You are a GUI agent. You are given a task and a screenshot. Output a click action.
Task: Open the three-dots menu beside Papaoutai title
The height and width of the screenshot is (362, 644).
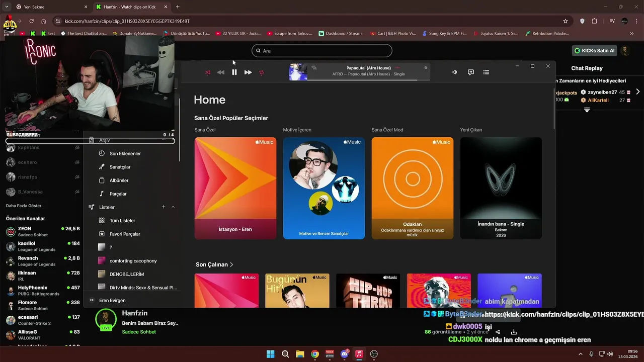click(397, 68)
